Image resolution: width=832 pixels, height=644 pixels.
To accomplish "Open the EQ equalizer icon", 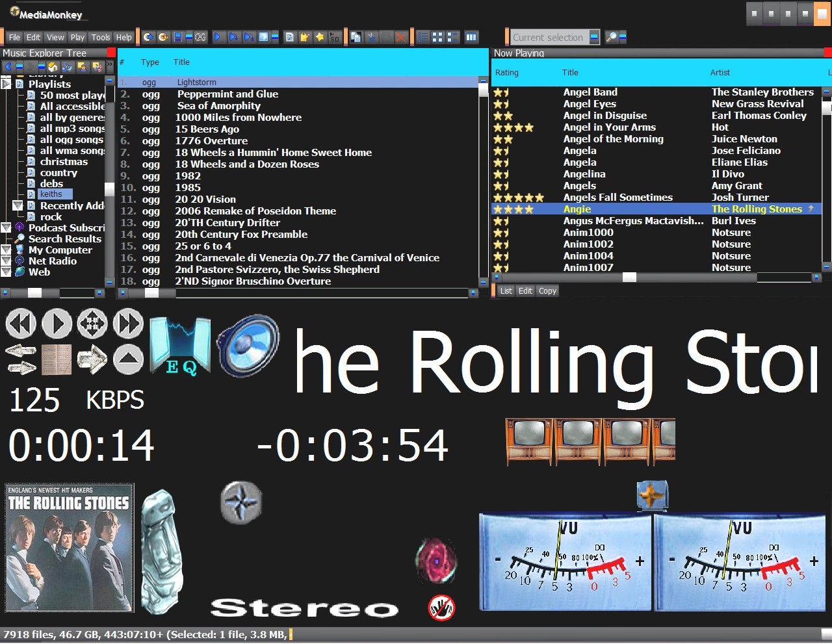I will coord(180,346).
